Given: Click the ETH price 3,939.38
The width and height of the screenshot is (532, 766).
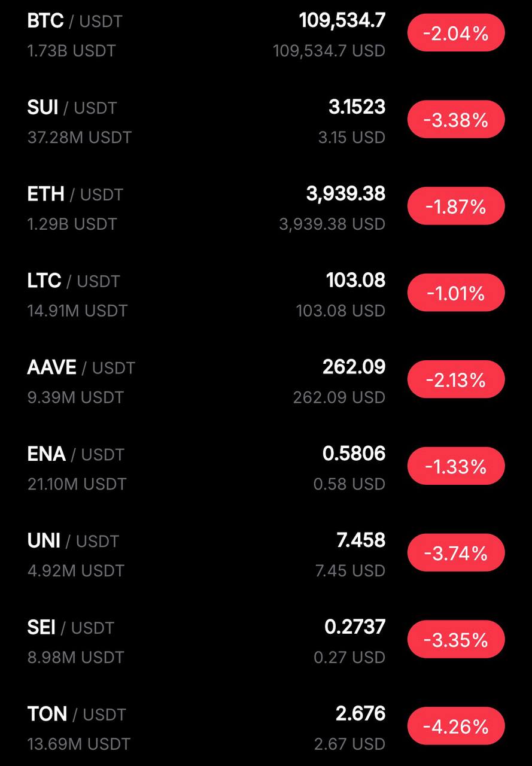Looking at the screenshot, I should click(x=346, y=193).
